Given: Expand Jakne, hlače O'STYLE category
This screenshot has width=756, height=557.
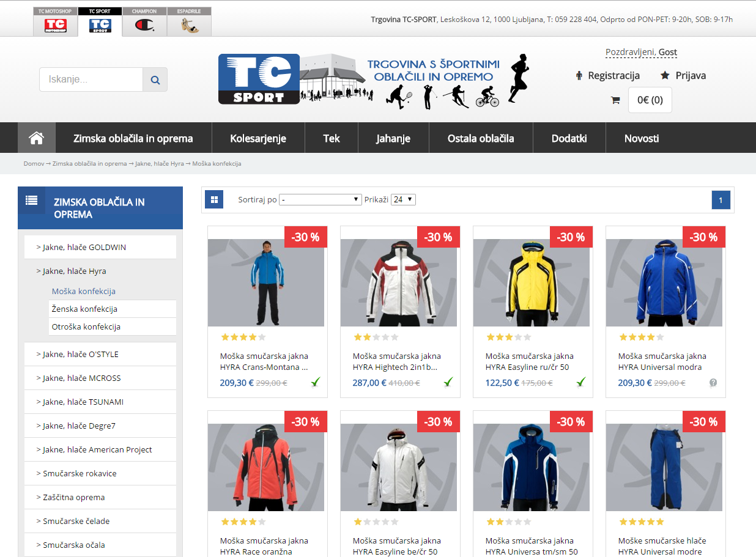Looking at the screenshot, I should 100,354.
